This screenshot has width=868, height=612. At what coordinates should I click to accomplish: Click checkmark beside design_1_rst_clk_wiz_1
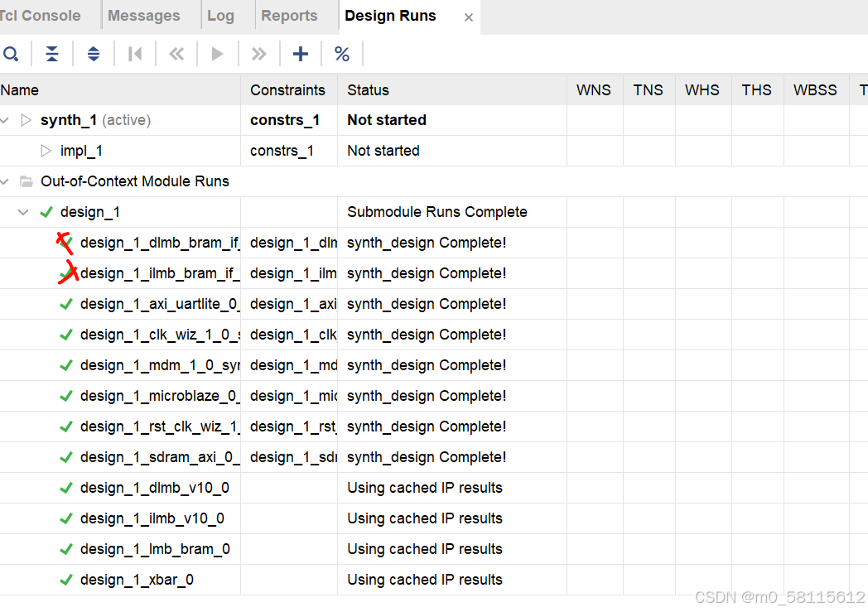coord(66,426)
